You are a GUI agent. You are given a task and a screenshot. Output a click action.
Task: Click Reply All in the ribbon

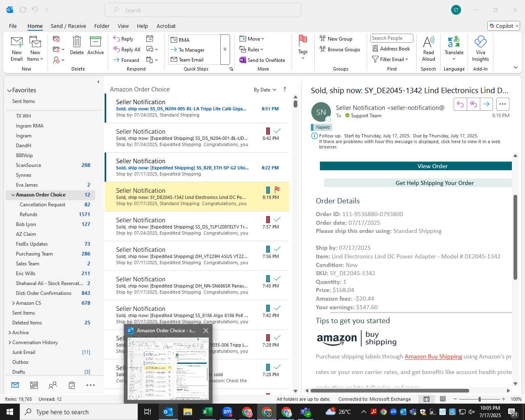tap(127, 50)
